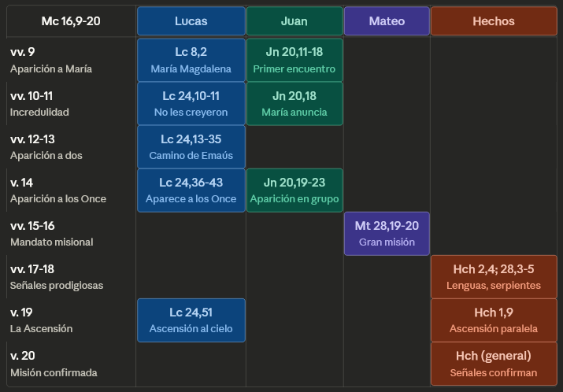Select the Mt 28,19-20 Gran misión cell
Screen dimensions: 563x392
pyautogui.click(x=387, y=234)
